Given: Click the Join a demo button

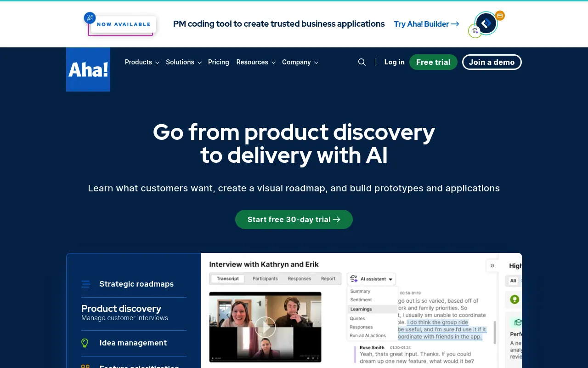Looking at the screenshot, I should click(492, 62).
